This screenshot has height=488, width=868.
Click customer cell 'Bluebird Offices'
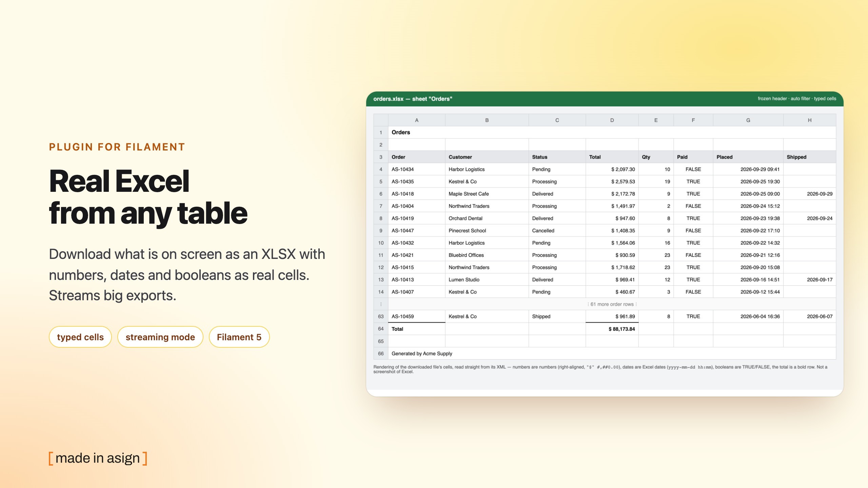487,255
